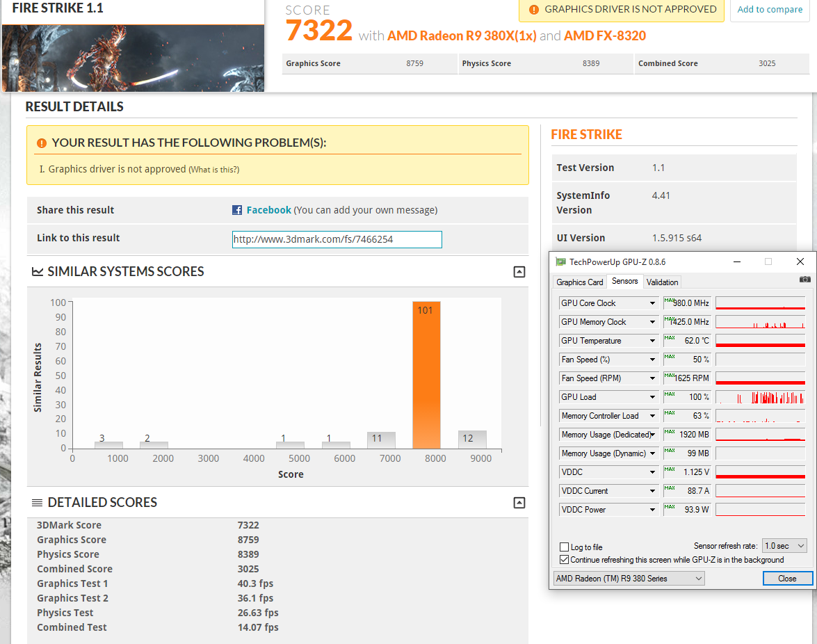Click the AMD Radeon R9 380X(1x) link
The height and width of the screenshot is (644, 817).
(x=462, y=36)
